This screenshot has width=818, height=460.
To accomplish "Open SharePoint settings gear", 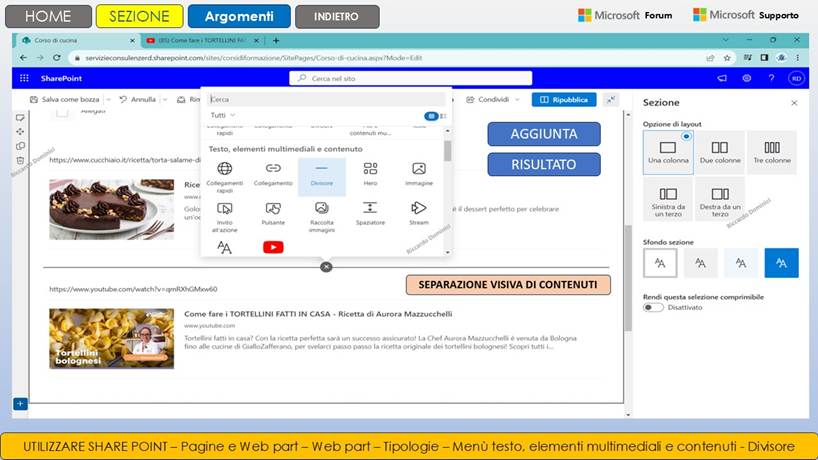I will pyautogui.click(x=747, y=78).
